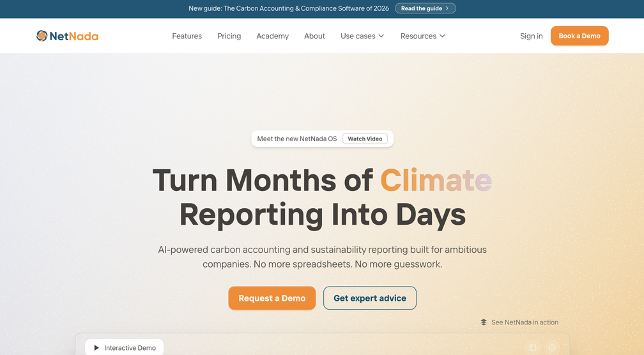
Task: Click the Sign in link
Action: (x=531, y=36)
